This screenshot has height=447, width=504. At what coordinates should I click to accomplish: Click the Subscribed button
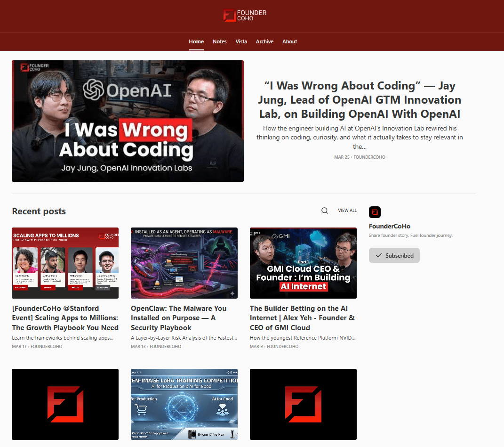click(x=394, y=255)
